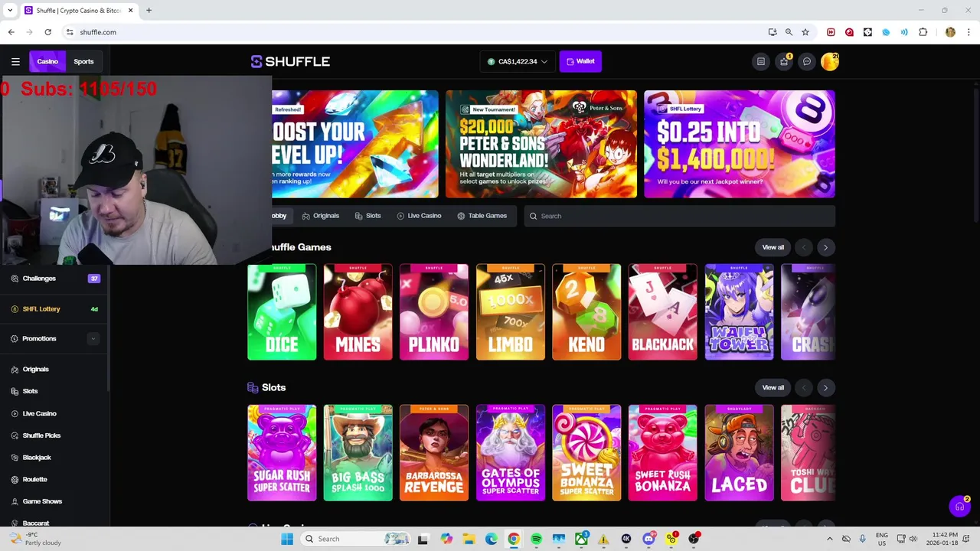Image resolution: width=980 pixels, height=551 pixels.
Task: Open the Waifu Tower game thumbnail
Action: [739, 312]
